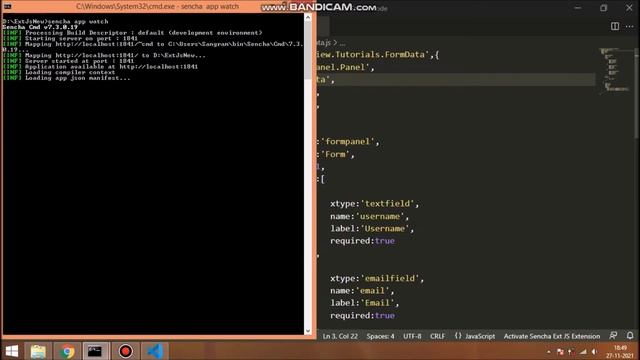Click 'Loading compiler context' log line

(x=59, y=72)
